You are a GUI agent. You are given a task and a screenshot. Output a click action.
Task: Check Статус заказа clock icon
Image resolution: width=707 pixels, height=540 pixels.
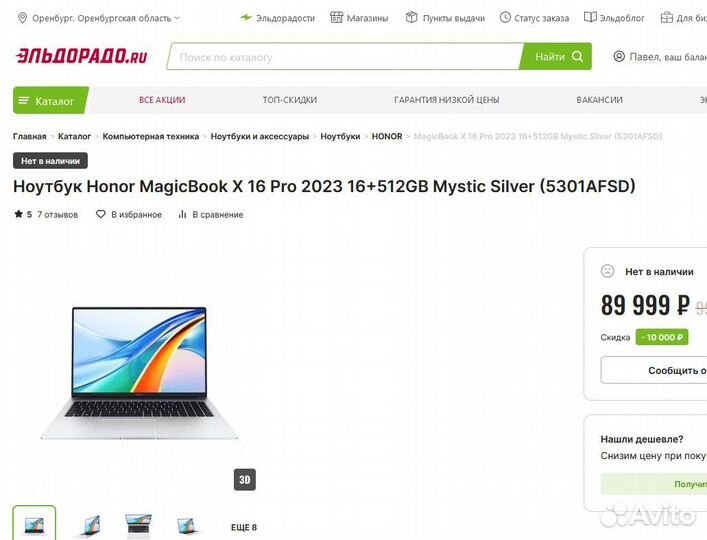pyautogui.click(x=505, y=18)
